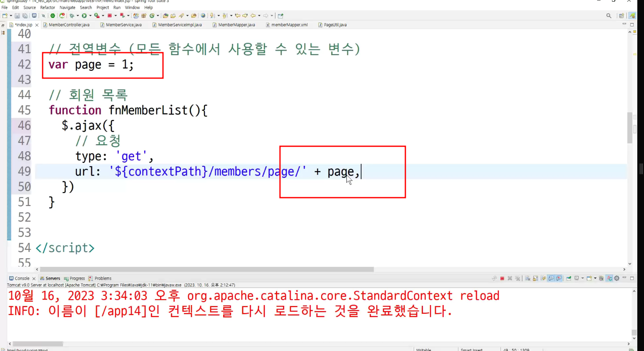The image size is (644, 351).
Task: Click the editor vertical scrollbar thumb
Action: click(630, 127)
